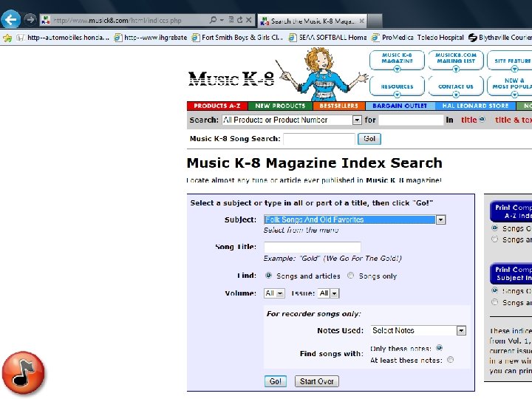Click Print Complete A-Z Index button
This screenshot has height=399, width=532.
(x=511, y=211)
